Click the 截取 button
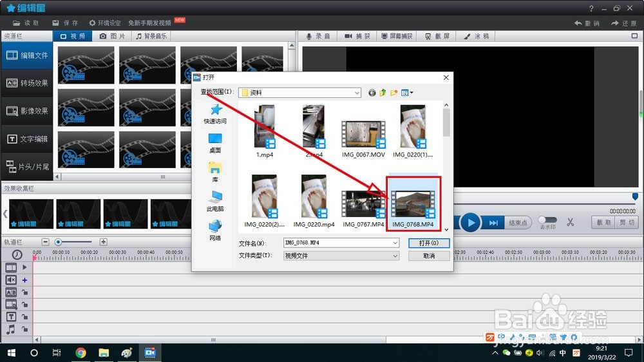The width and height of the screenshot is (644, 362). [603, 222]
